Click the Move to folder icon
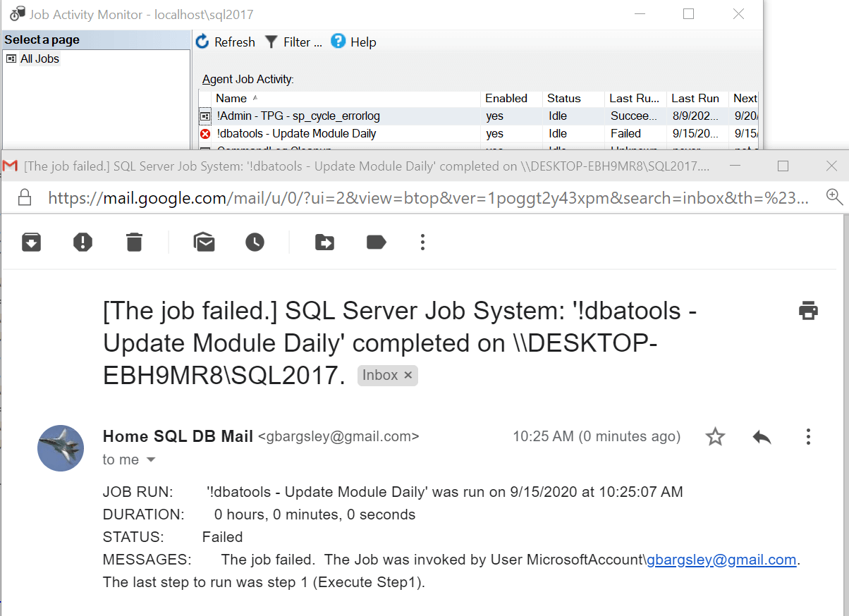Screen dimensions: 849x616 tap(324, 242)
